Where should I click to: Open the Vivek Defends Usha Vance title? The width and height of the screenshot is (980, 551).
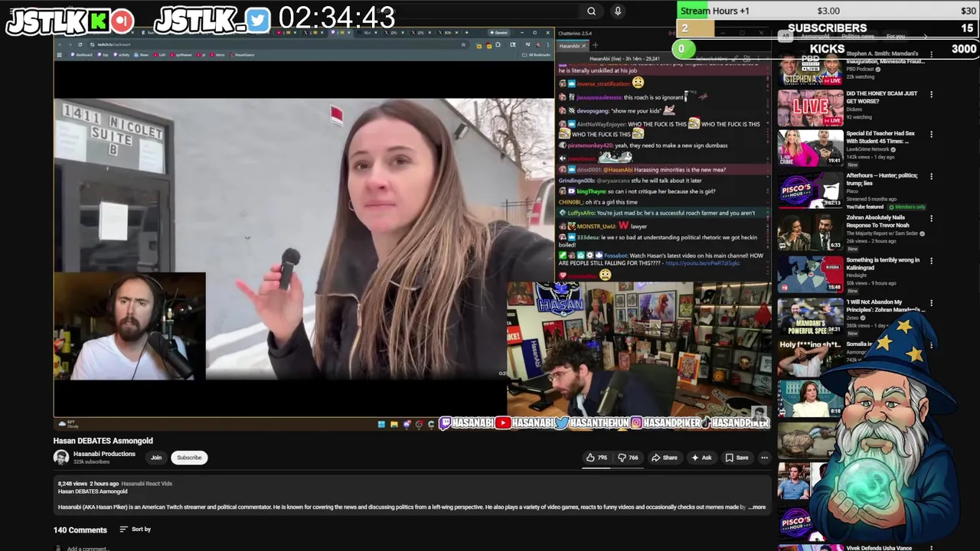879,548
